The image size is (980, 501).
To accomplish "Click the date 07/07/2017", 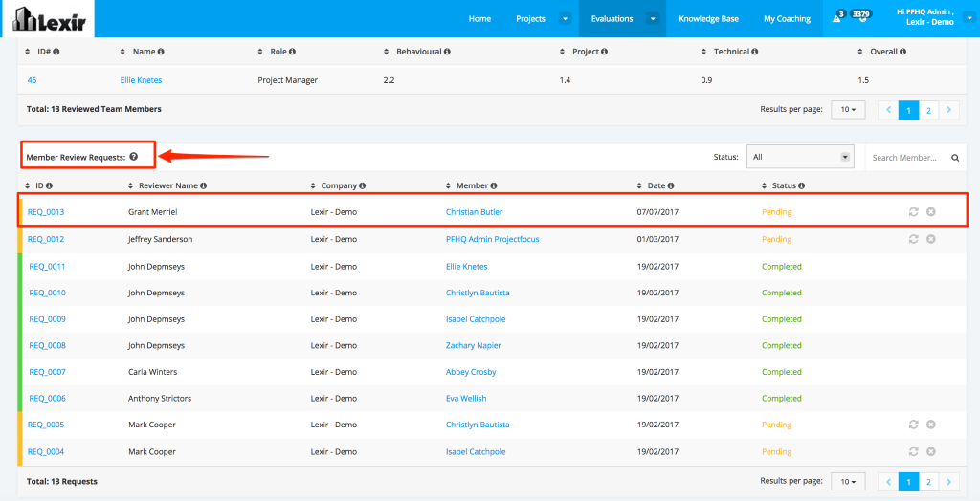I will point(657,212).
